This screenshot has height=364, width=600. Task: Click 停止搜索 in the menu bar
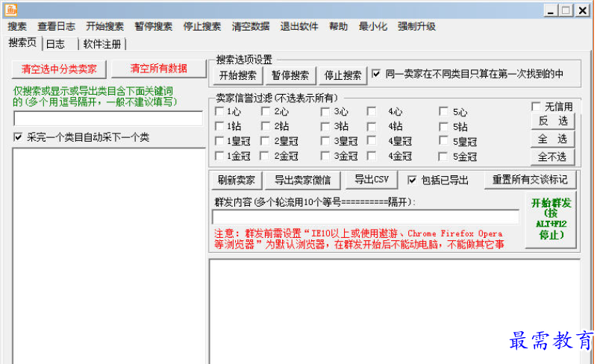(x=202, y=26)
